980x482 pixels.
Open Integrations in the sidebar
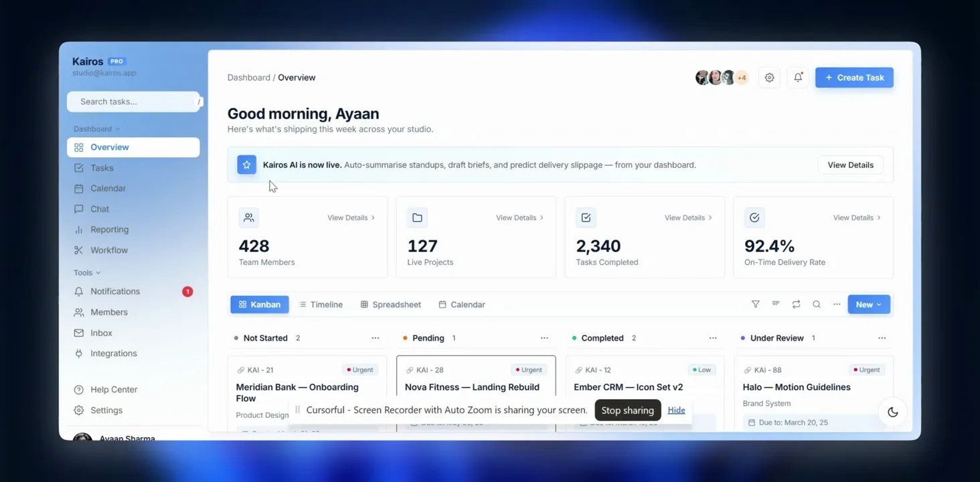pyautogui.click(x=133, y=353)
